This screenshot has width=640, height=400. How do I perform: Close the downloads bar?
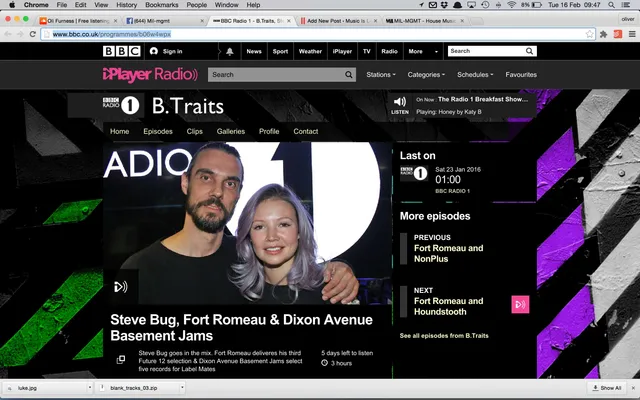[633, 388]
